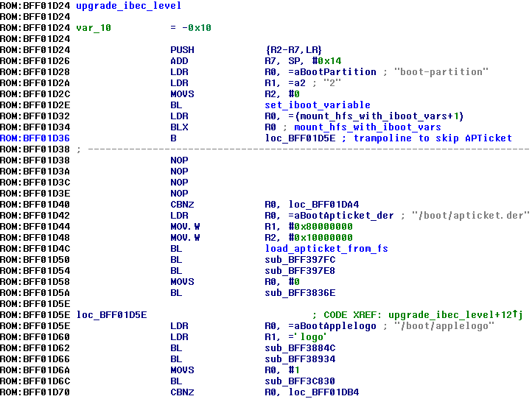
Task: Jump to sub_BFF3C830 subroutine
Action: [300, 381]
